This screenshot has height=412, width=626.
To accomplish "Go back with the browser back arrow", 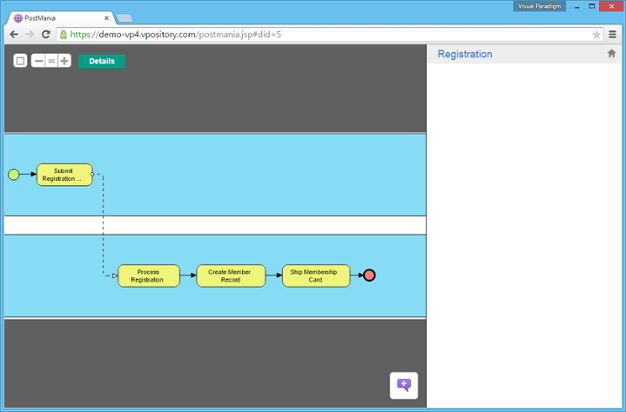I will [x=14, y=34].
